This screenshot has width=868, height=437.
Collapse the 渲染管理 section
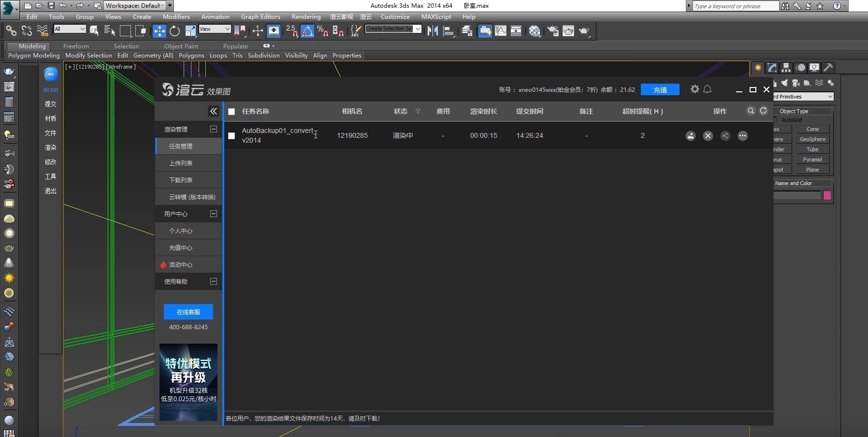point(214,129)
